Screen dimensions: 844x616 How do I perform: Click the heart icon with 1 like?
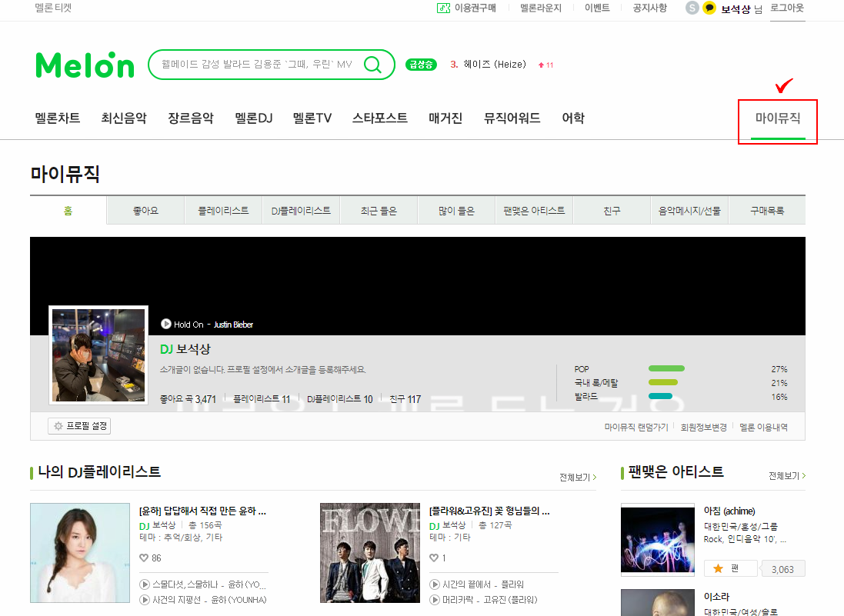click(434, 558)
